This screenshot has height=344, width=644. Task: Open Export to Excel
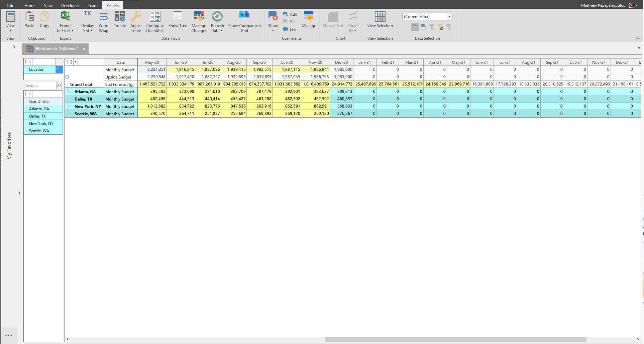[x=65, y=22]
